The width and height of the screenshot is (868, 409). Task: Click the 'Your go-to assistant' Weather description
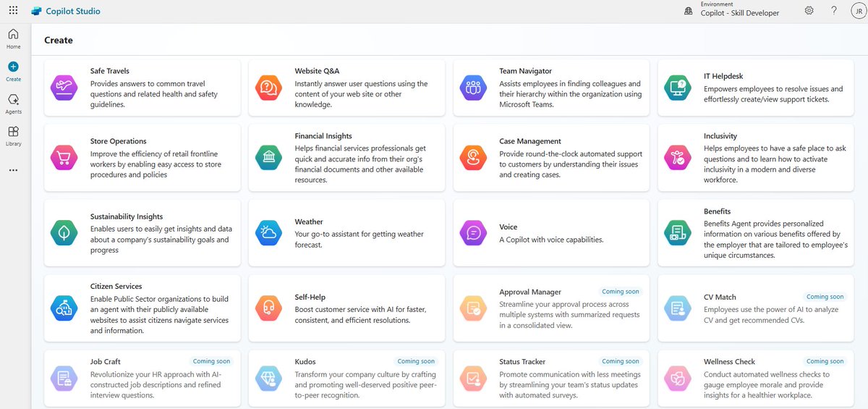(x=359, y=240)
